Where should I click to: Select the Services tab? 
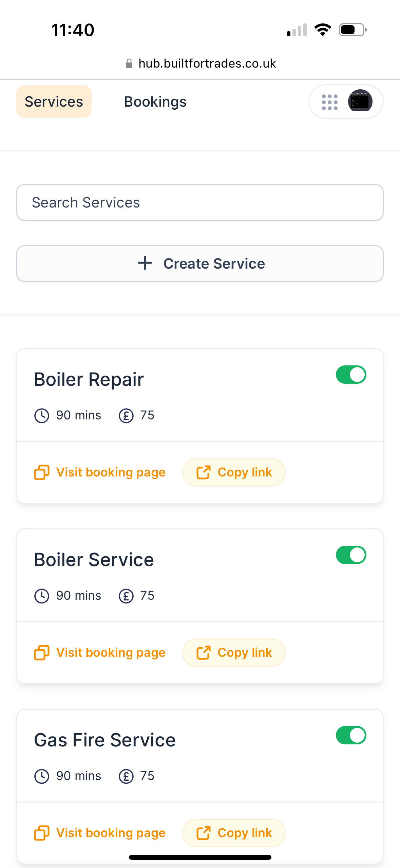pyautogui.click(x=54, y=101)
